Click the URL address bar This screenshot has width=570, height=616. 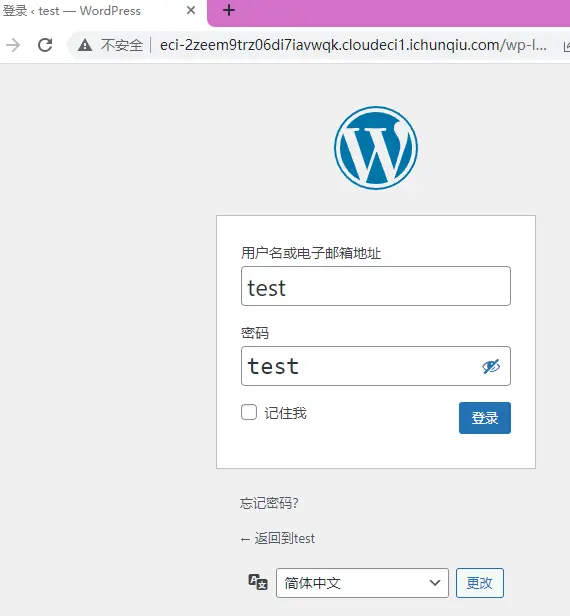point(353,46)
